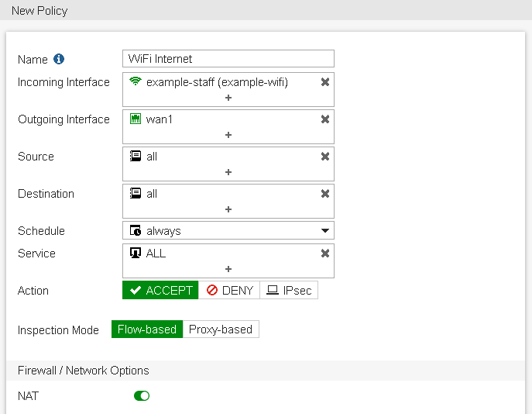
Task: Add another Service entry
Action: click(x=228, y=269)
